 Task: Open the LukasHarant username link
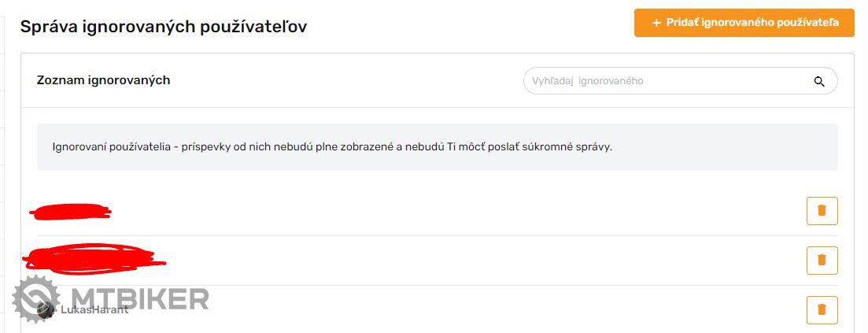click(94, 309)
